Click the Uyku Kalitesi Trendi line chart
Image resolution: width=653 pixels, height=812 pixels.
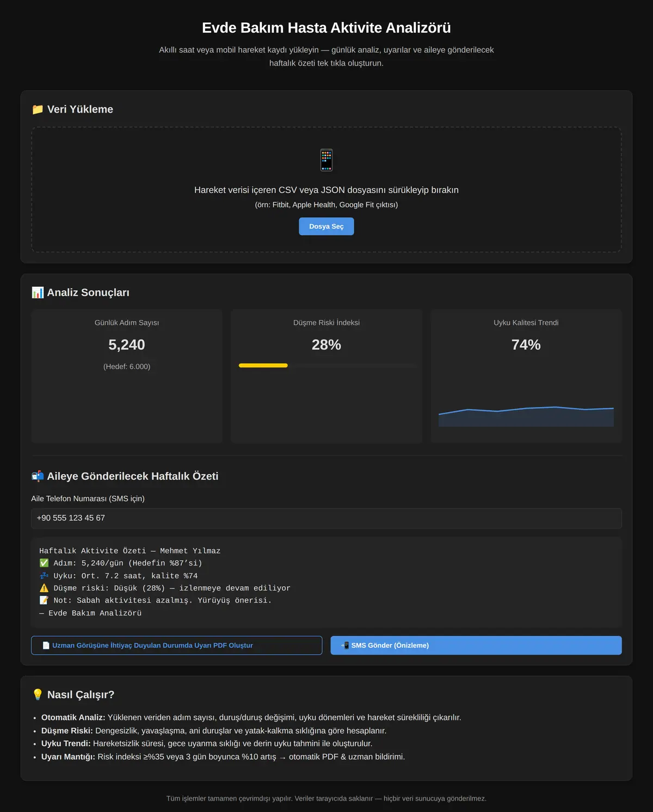pos(526,416)
